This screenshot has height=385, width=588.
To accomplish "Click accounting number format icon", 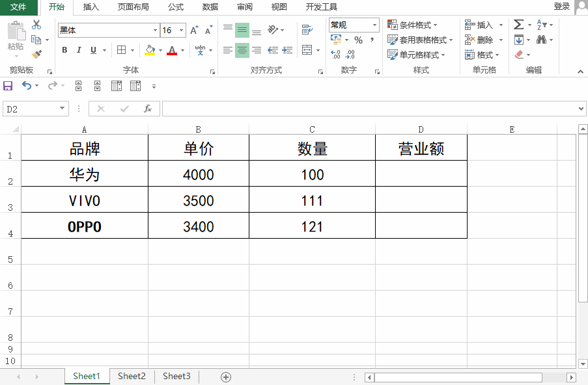I will 336,39.
